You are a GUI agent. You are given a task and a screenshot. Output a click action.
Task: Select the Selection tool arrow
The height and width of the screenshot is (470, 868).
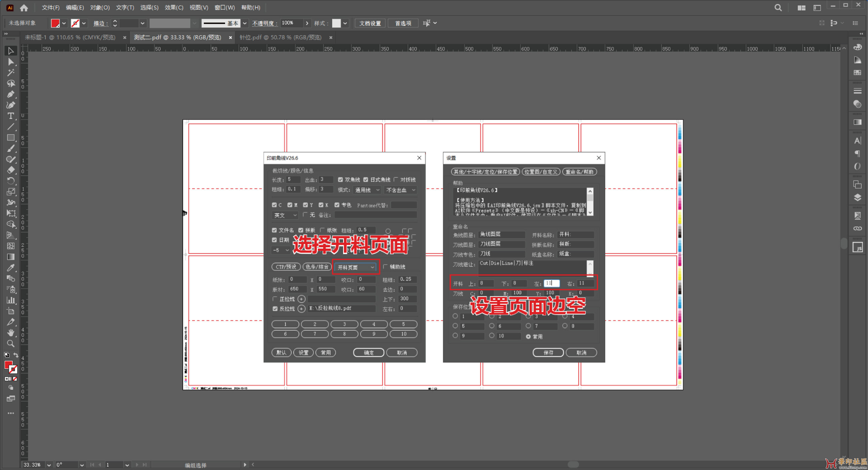(x=10, y=50)
